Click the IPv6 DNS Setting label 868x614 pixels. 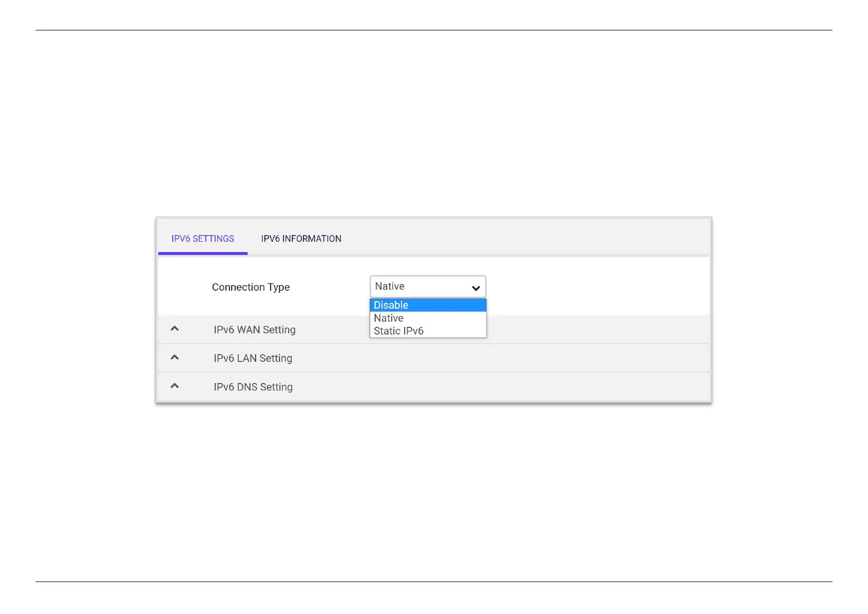[x=253, y=387]
